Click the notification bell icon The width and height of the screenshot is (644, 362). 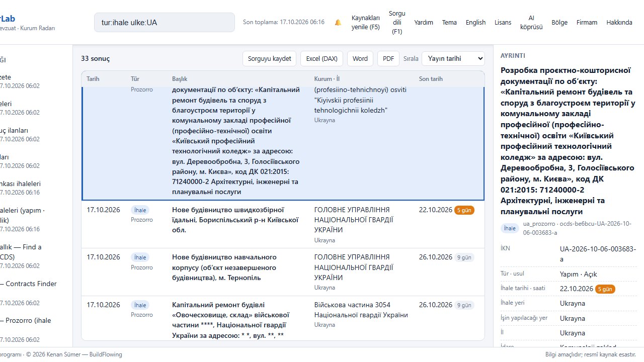point(338,23)
